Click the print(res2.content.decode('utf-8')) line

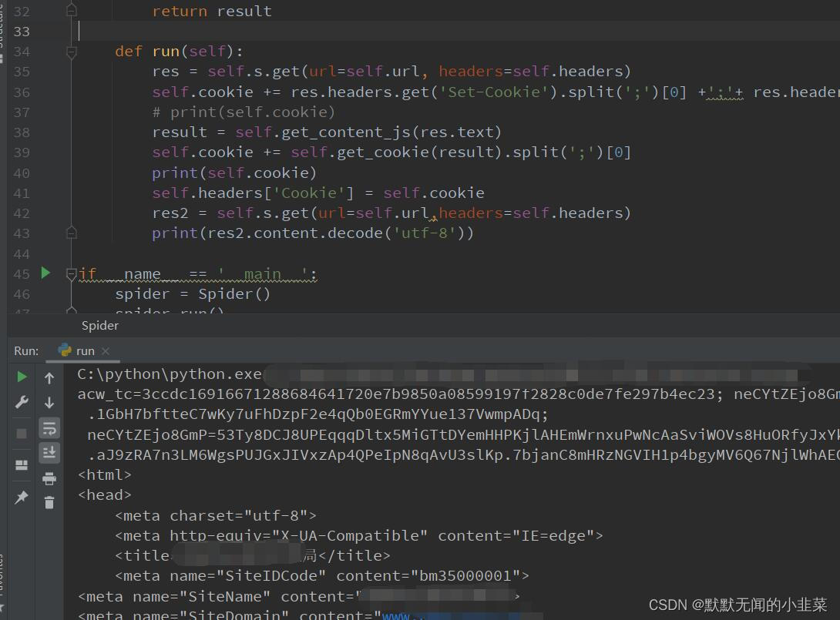coord(313,233)
